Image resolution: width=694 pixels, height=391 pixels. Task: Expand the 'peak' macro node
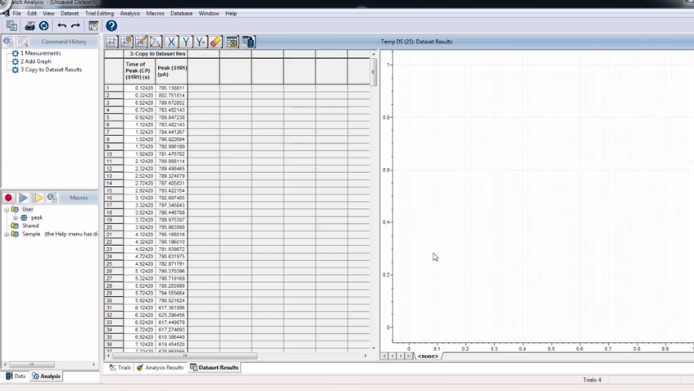coord(15,218)
